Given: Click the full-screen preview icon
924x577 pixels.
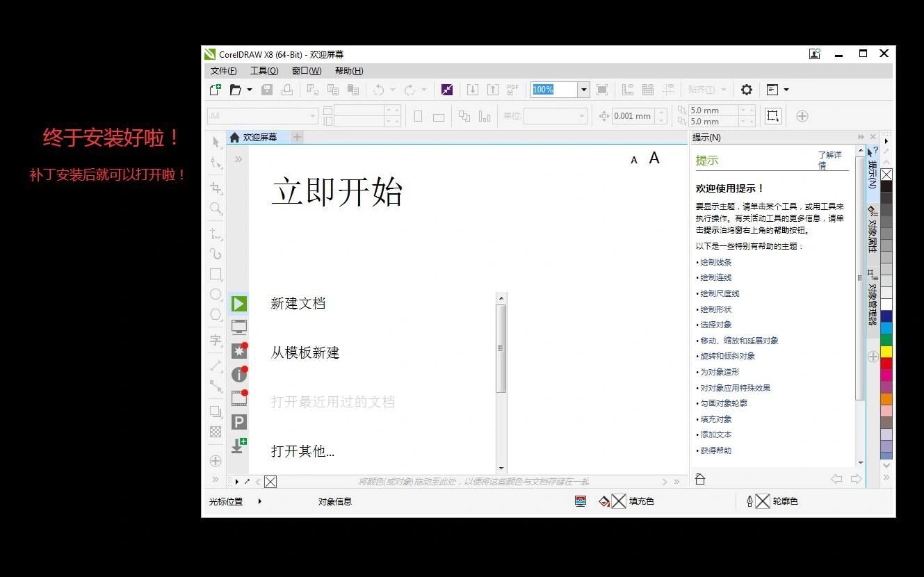Looking at the screenshot, I should pos(602,90).
